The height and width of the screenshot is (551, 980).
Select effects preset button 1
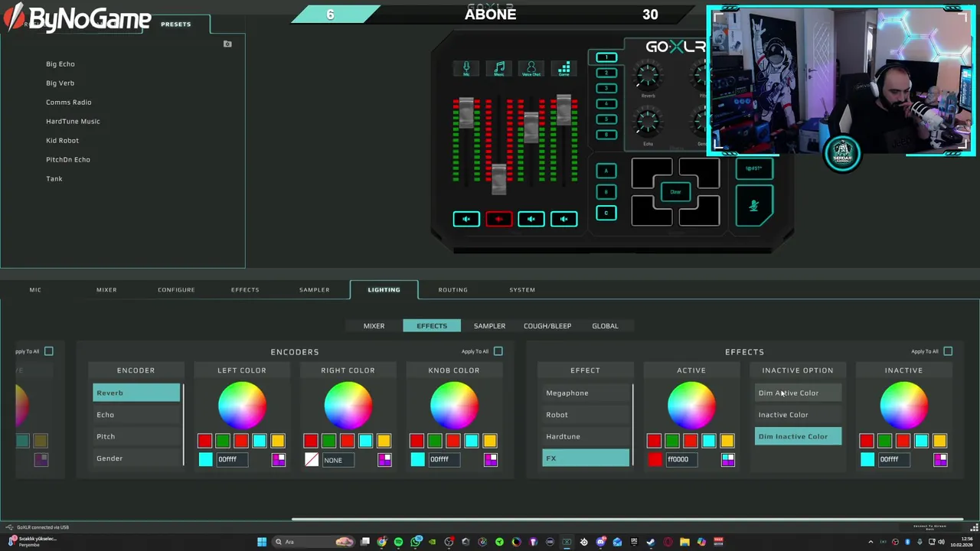pos(606,57)
